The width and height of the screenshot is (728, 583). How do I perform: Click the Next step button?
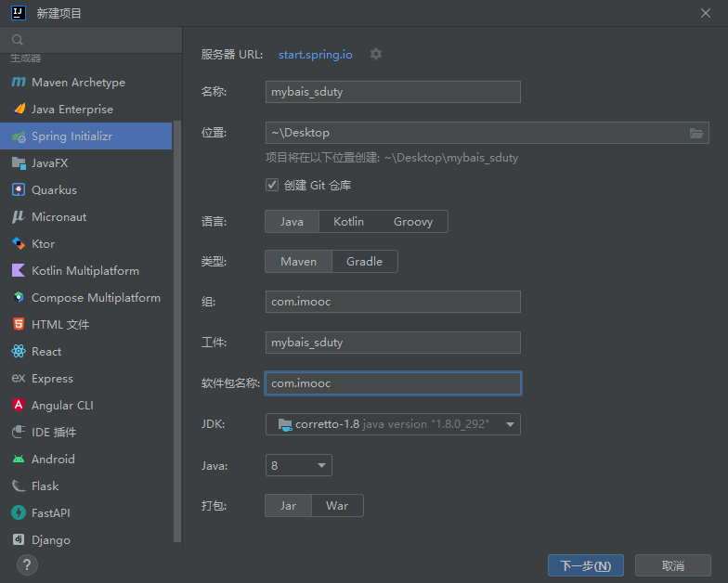coord(585,565)
